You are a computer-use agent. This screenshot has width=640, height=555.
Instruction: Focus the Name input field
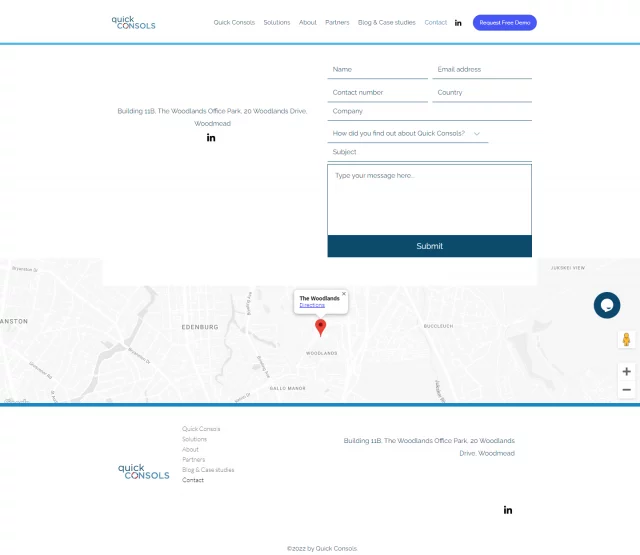point(378,70)
